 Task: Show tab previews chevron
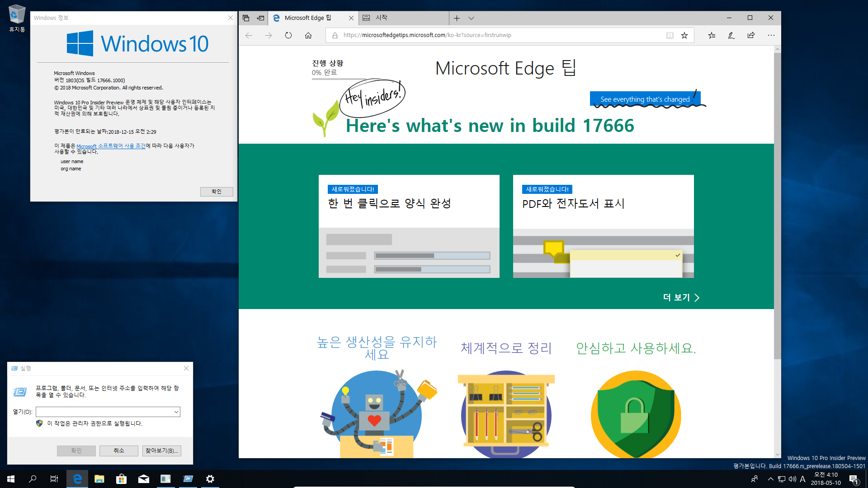coord(471,18)
